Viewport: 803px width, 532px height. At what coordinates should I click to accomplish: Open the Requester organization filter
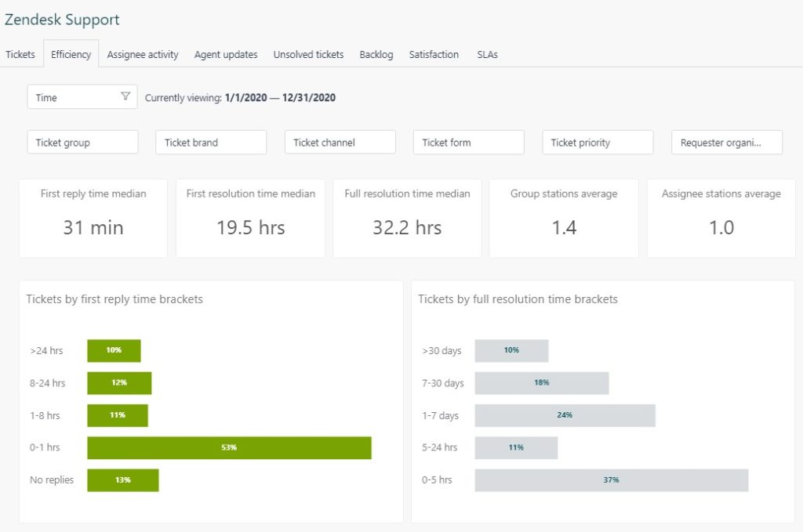click(x=727, y=143)
